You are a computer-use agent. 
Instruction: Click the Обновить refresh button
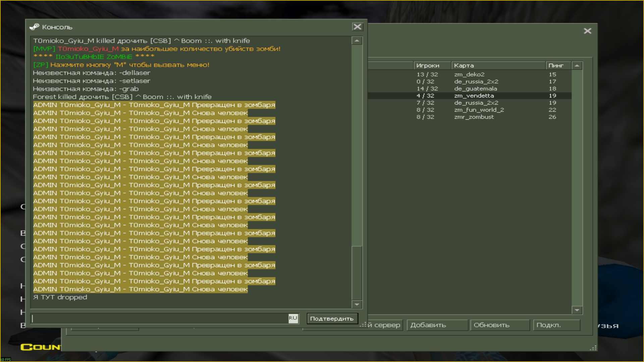coord(500,325)
